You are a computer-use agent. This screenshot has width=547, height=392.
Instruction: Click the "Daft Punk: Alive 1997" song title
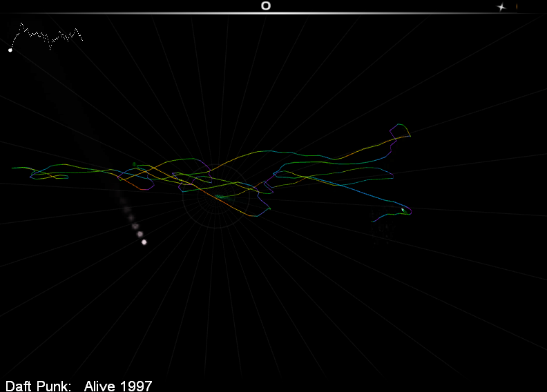pyautogui.click(x=79, y=386)
